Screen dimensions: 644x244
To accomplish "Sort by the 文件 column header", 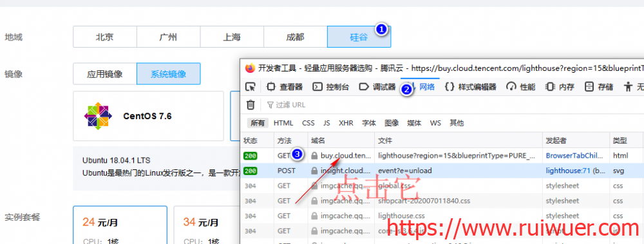I will (x=459, y=140).
